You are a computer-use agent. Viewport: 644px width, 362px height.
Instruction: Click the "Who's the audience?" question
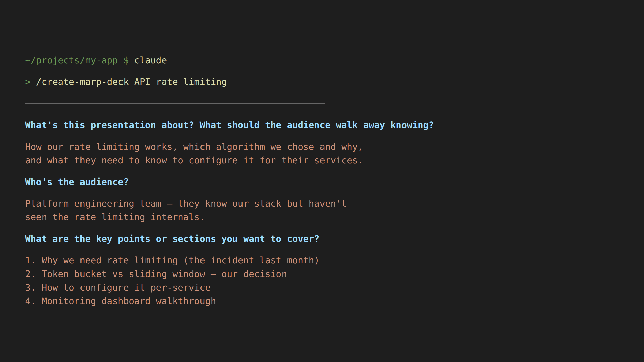(77, 182)
